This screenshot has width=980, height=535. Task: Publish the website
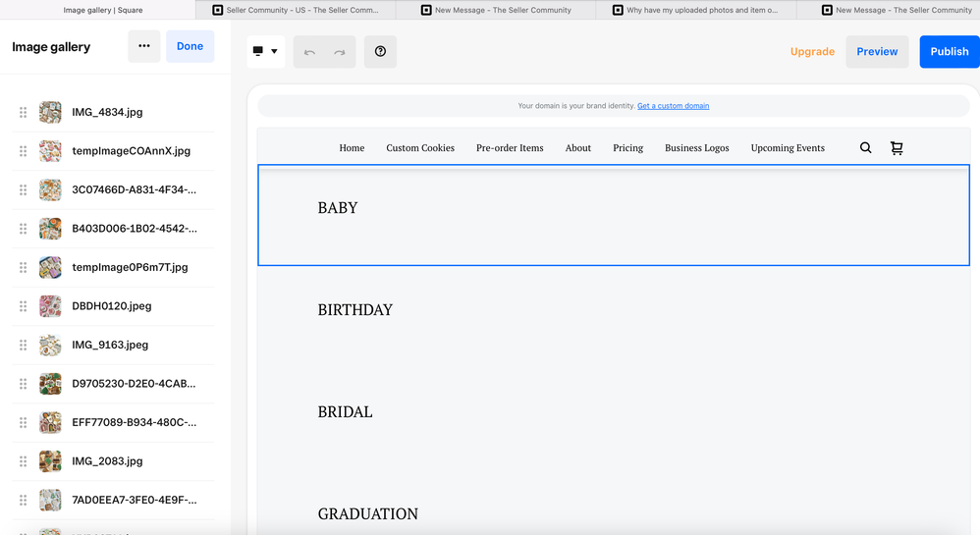[x=949, y=52]
